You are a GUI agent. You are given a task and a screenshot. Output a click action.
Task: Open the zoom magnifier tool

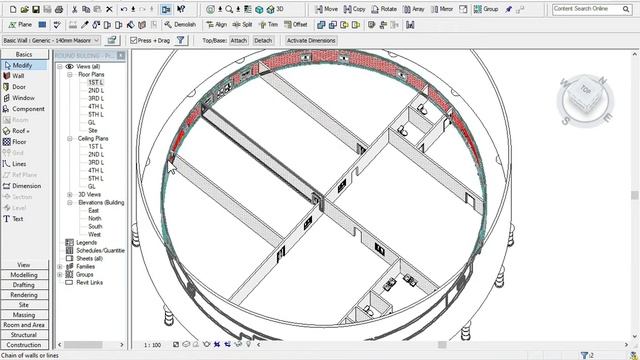click(x=229, y=9)
